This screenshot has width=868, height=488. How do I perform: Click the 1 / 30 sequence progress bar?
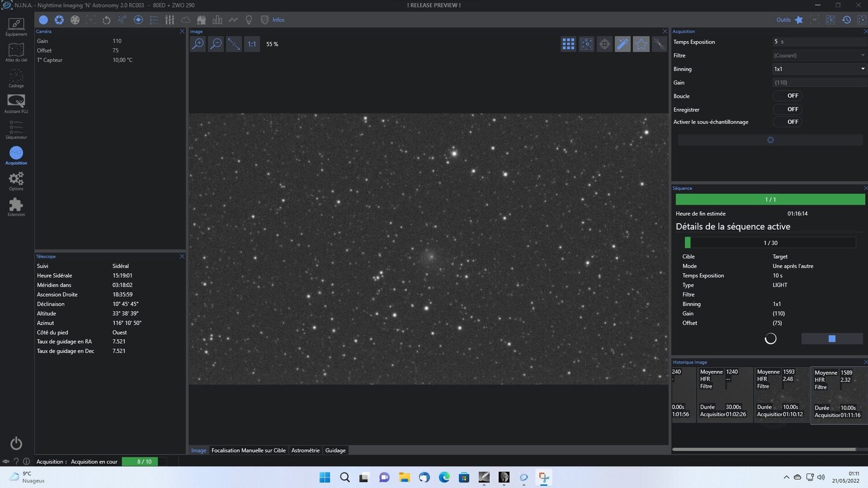770,243
